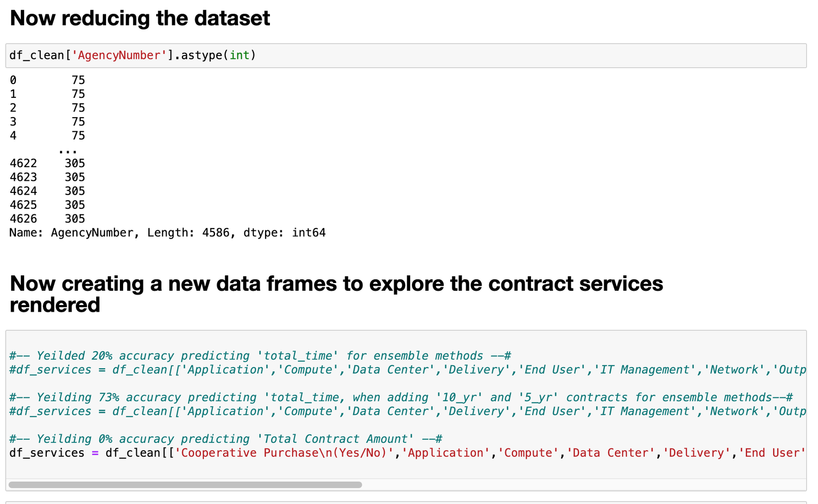This screenshot has width=818, height=504.
Task: Click the 'Now reducing the dataset' heading
Action: [140, 18]
